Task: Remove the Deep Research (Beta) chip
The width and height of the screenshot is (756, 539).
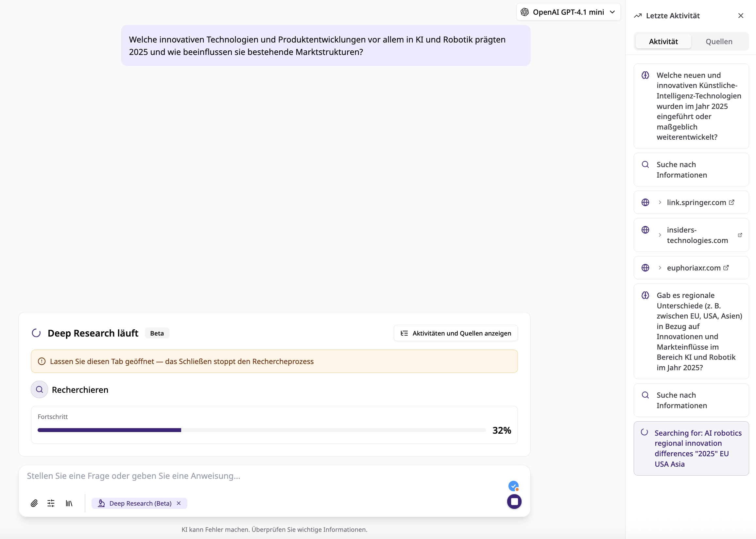Action: pos(179,503)
